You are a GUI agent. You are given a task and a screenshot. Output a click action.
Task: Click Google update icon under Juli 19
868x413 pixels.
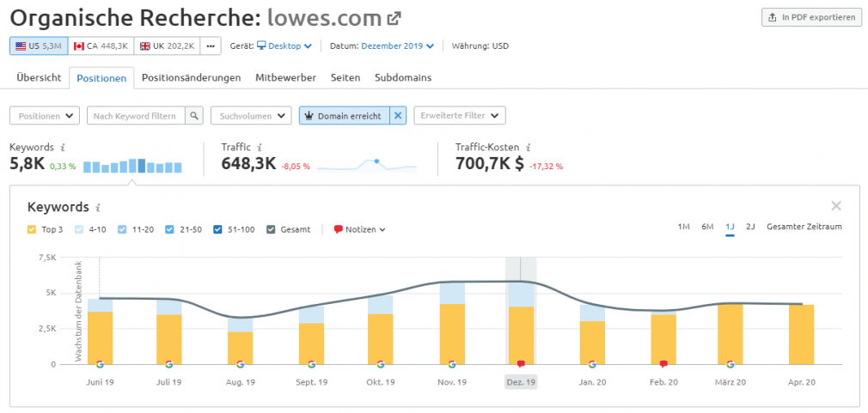(168, 364)
